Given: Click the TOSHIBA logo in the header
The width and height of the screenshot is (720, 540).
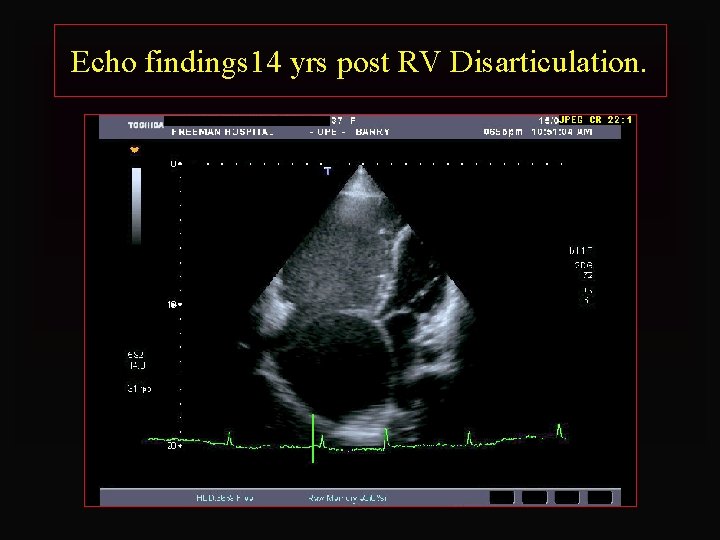Looking at the screenshot, I should tap(146, 125).
